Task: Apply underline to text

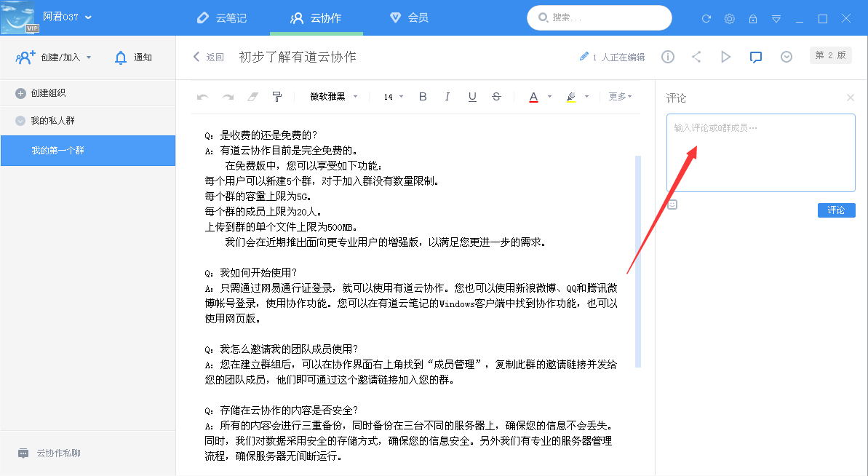Action: pyautogui.click(x=471, y=95)
